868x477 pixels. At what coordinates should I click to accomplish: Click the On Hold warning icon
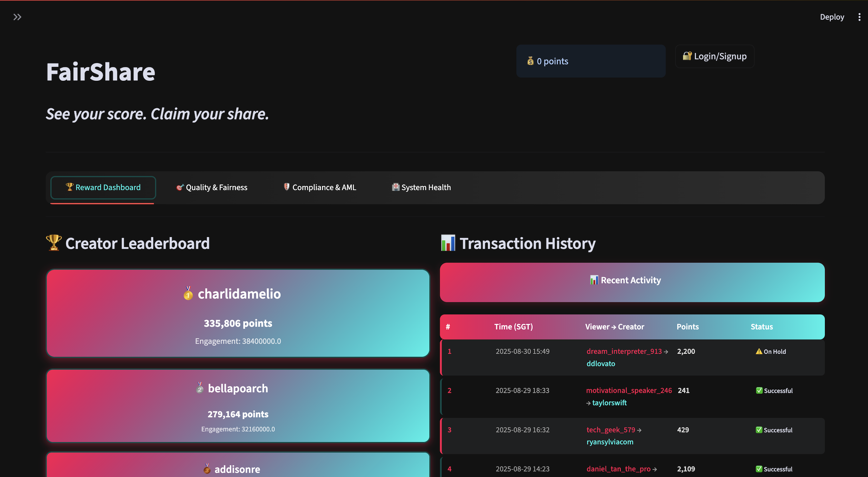pos(759,351)
